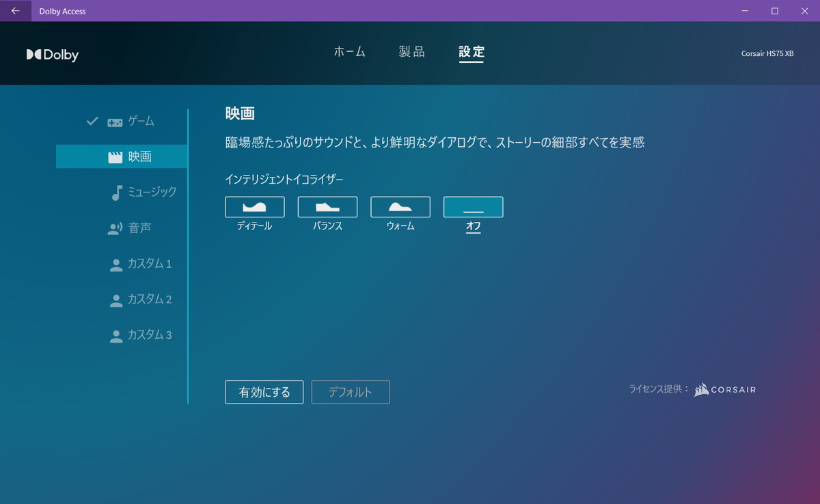This screenshot has width=820, height=504.
Task: Switch equalizer to ウォーム preset
Action: tap(400, 207)
